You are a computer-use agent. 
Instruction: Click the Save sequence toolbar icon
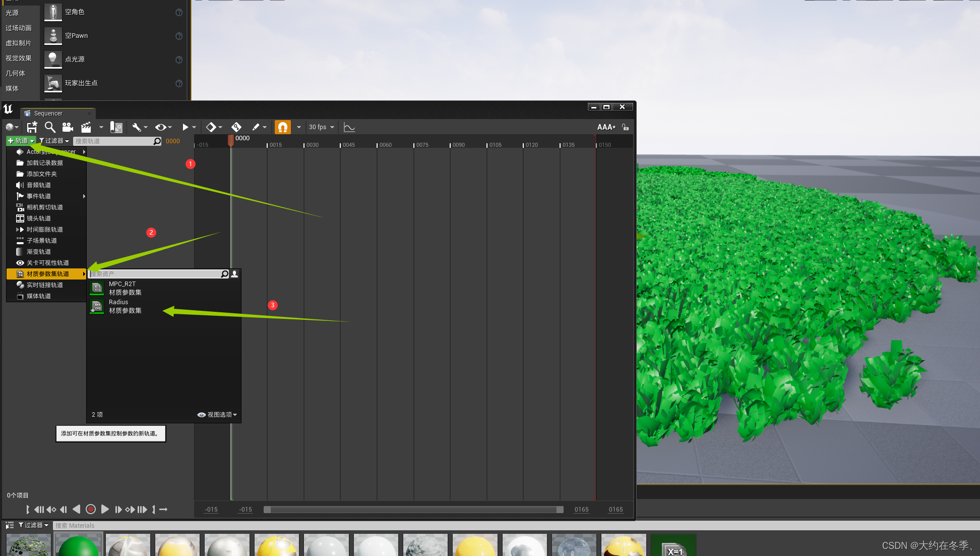coord(32,127)
